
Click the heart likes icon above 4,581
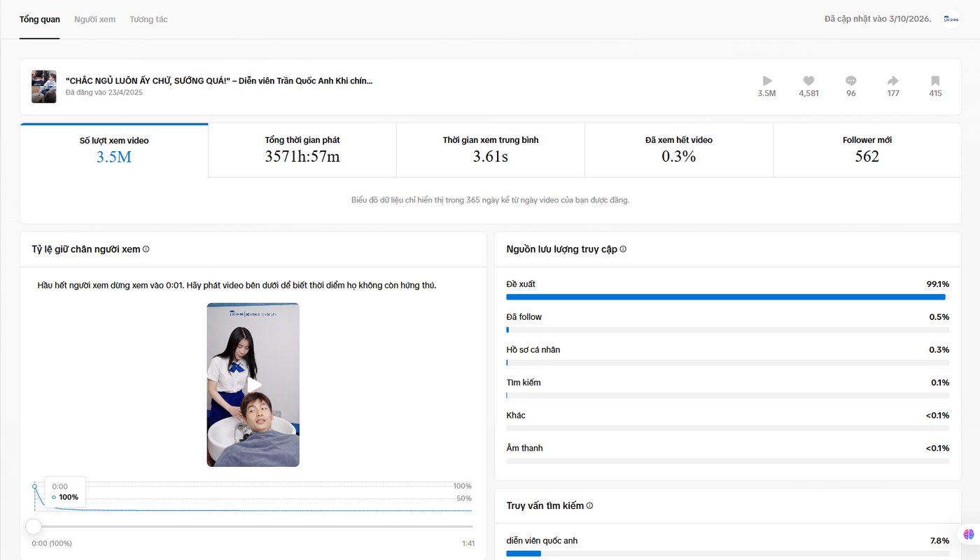point(808,80)
